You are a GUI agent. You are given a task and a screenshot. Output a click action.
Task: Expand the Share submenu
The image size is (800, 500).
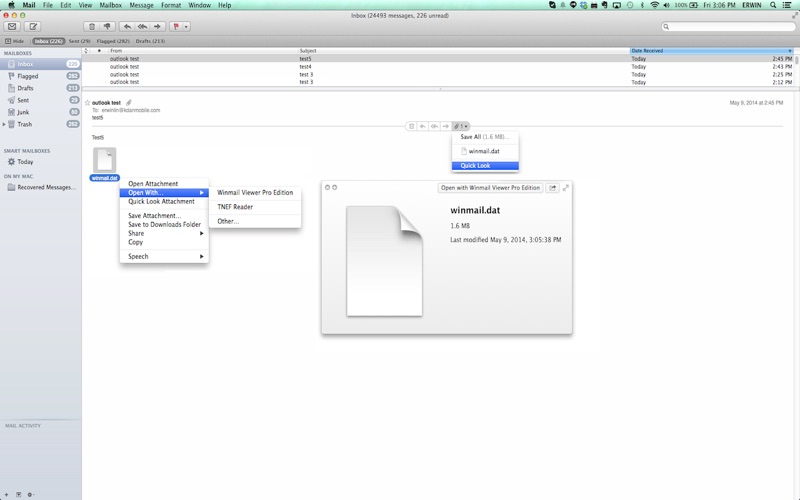[x=164, y=233]
